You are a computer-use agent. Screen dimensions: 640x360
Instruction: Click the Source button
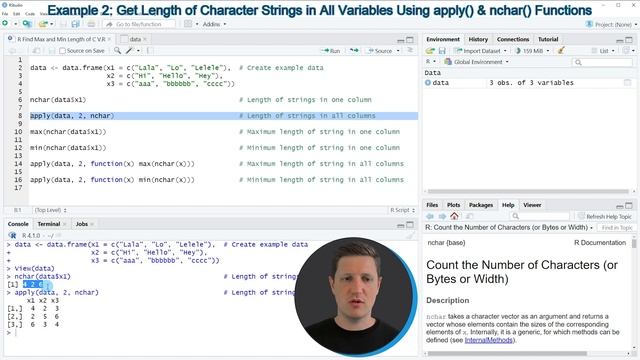pos(380,51)
